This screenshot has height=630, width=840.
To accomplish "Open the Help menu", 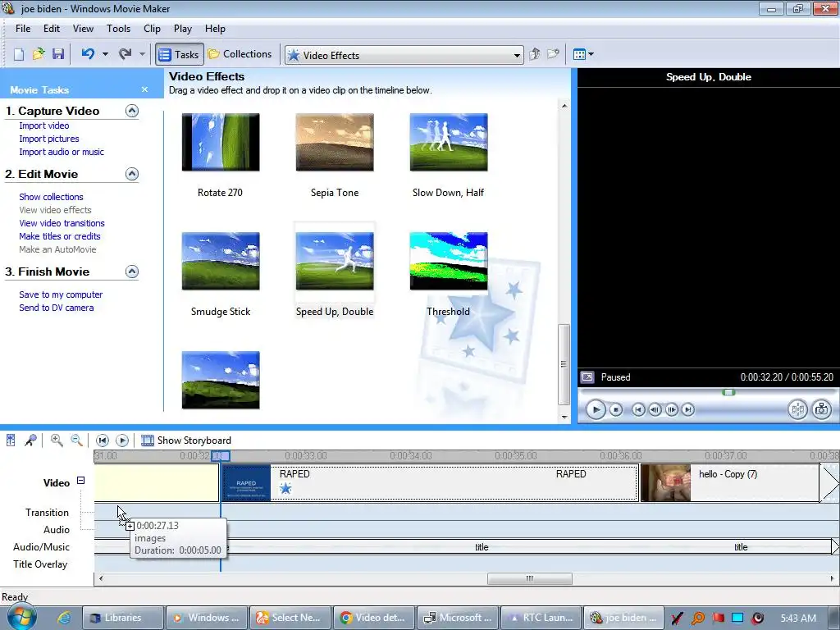I will 216,29.
